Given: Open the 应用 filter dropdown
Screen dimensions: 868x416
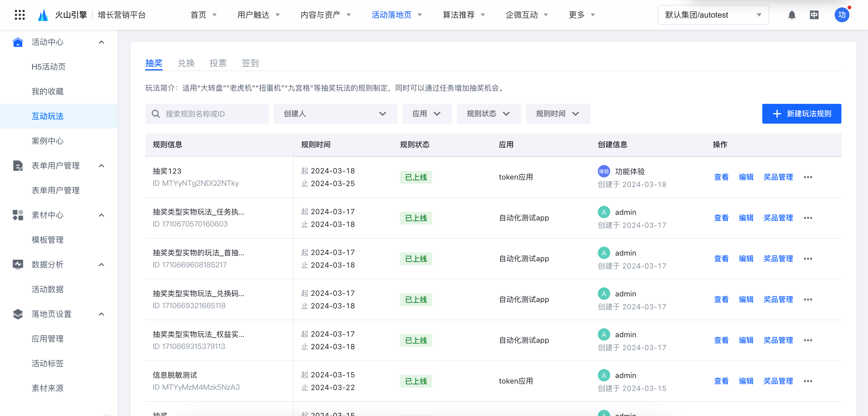Looking at the screenshot, I should point(427,114).
